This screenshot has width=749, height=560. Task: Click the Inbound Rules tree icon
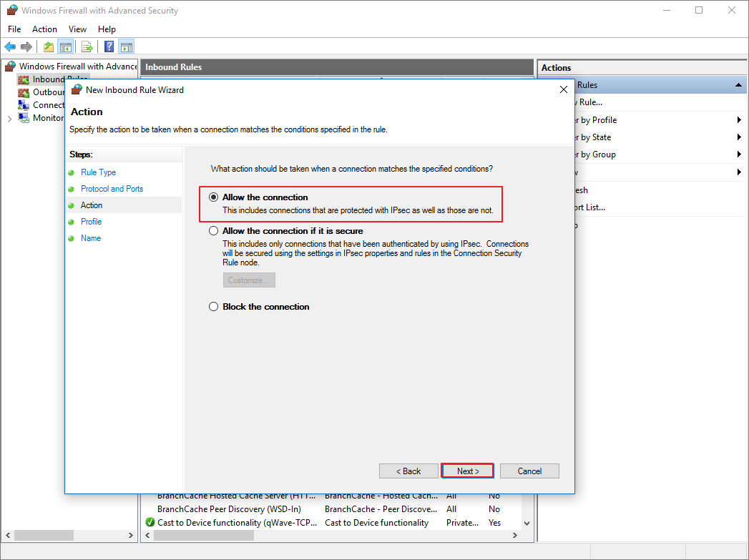coord(24,79)
